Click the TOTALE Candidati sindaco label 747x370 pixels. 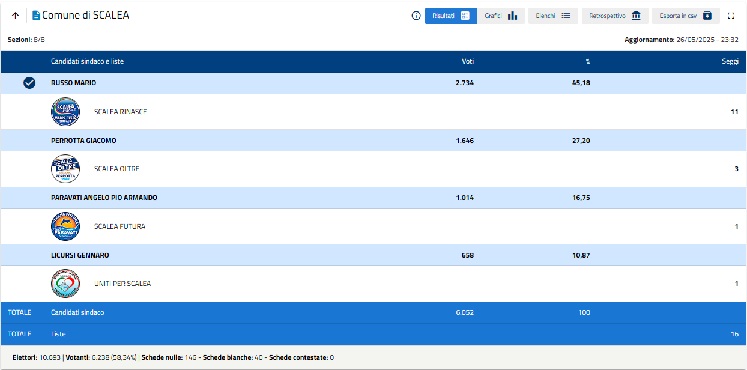tap(78, 312)
